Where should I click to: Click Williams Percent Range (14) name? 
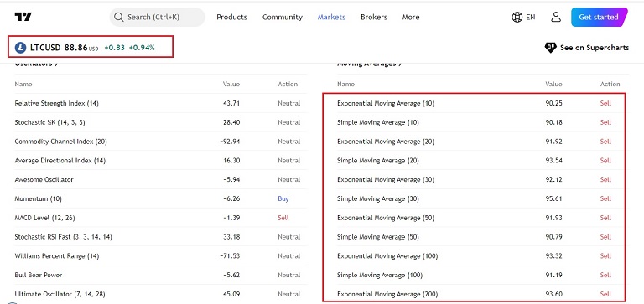[57, 256]
